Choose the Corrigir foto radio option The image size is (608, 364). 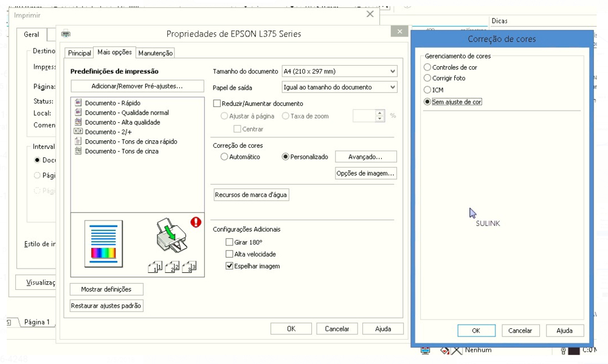point(427,78)
